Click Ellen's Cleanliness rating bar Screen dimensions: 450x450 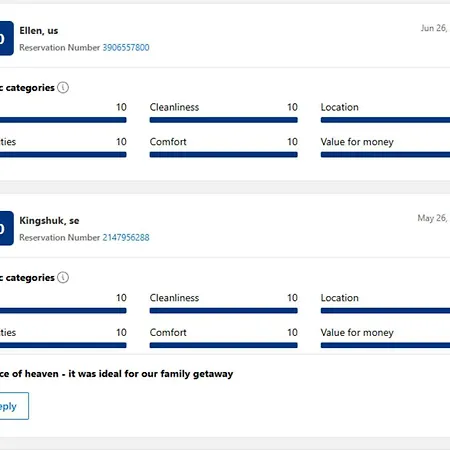(x=223, y=120)
